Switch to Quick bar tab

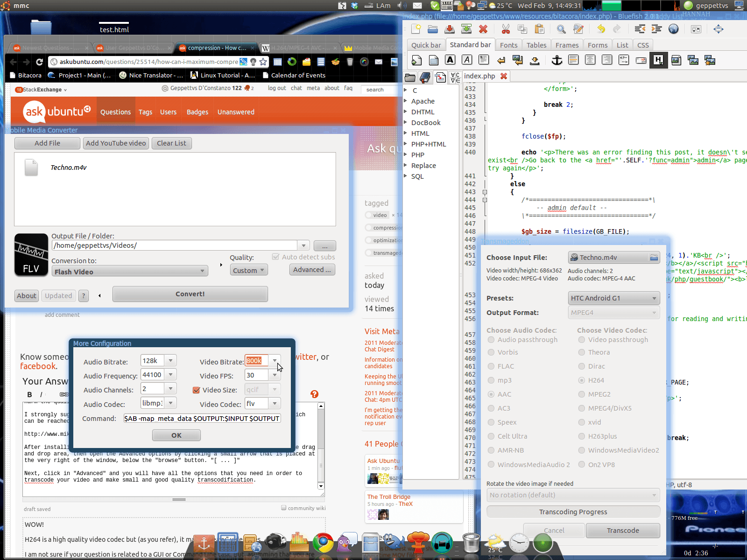point(426,45)
